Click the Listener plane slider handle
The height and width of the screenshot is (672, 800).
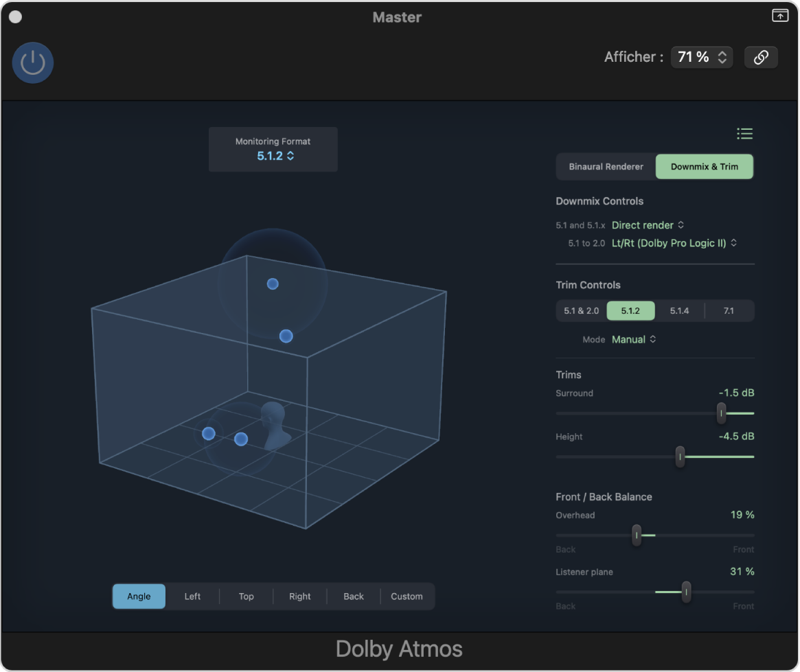click(686, 592)
